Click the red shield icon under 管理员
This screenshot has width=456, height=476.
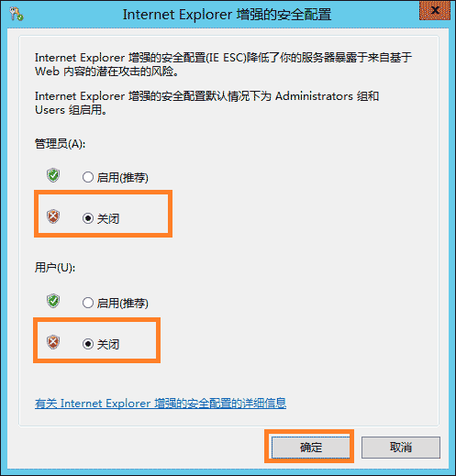click(53, 216)
